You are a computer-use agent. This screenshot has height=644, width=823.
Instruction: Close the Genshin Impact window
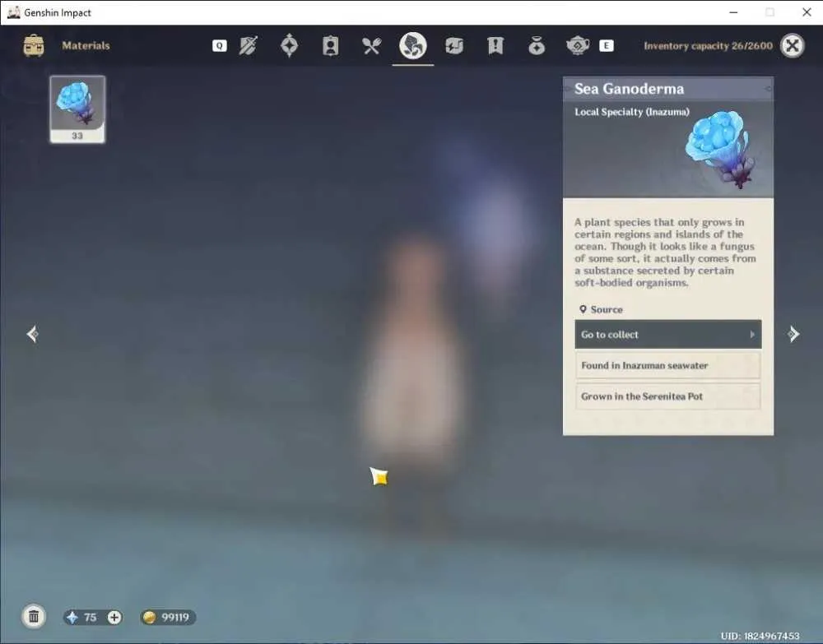[x=807, y=12]
